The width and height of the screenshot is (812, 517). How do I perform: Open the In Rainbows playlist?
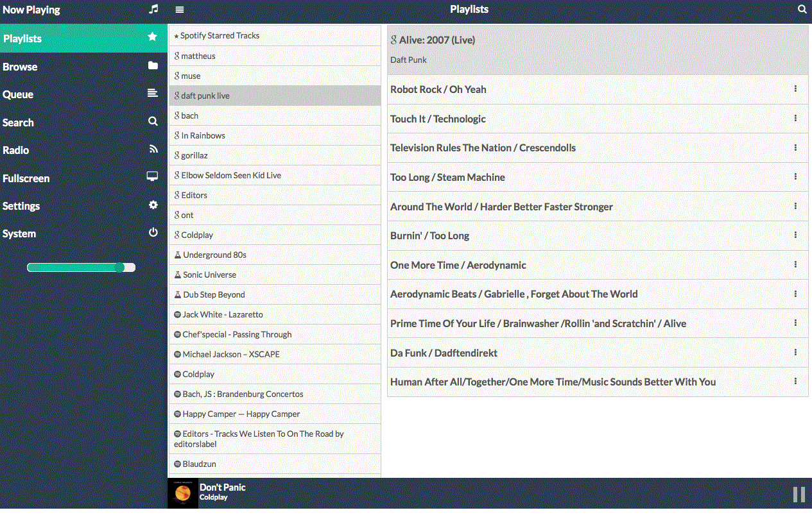[203, 135]
